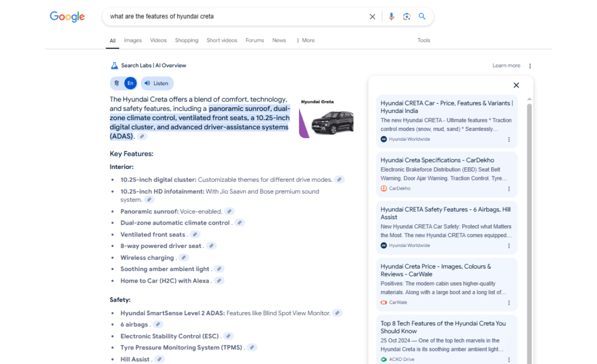Switch to the Images tab
Screen dimensions: 597x364
tap(133, 40)
